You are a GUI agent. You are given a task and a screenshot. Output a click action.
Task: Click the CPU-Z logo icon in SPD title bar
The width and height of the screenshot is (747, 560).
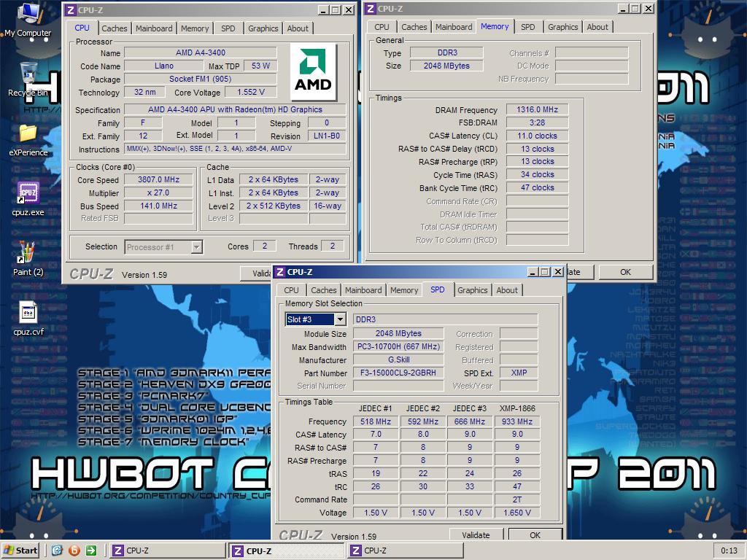tap(280, 272)
